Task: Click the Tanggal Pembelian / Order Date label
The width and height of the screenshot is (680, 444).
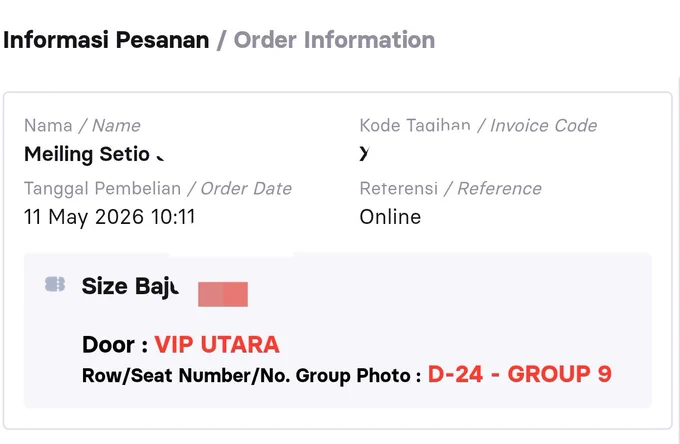Action: tap(158, 189)
